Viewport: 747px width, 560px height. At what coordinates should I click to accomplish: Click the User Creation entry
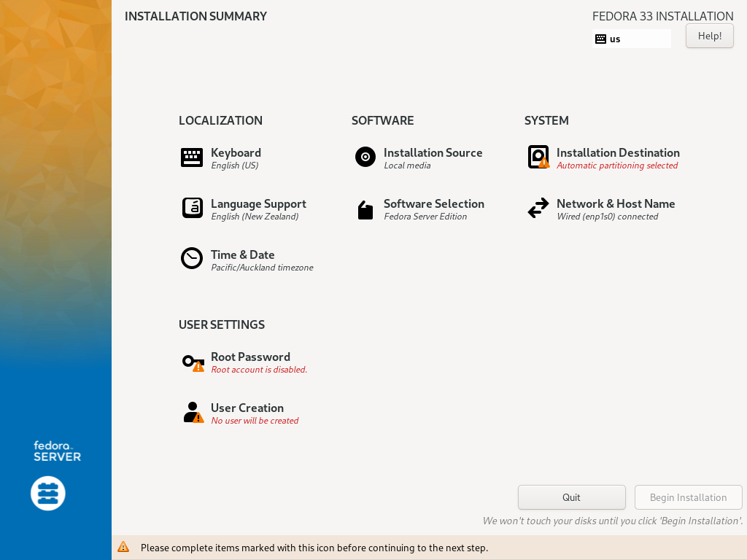247,408
